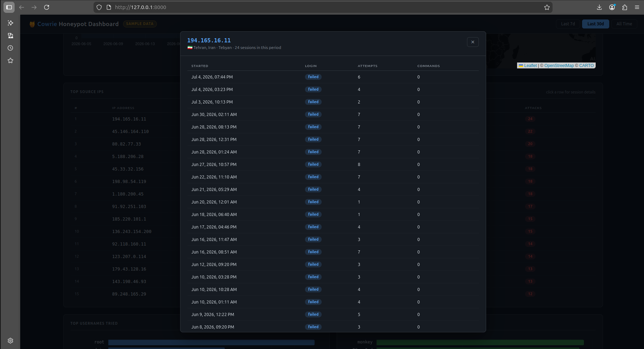Click the address bar showing 127.0.0.1:8000
The width and height of the screenshot is (644, 349).
(323, 7)
